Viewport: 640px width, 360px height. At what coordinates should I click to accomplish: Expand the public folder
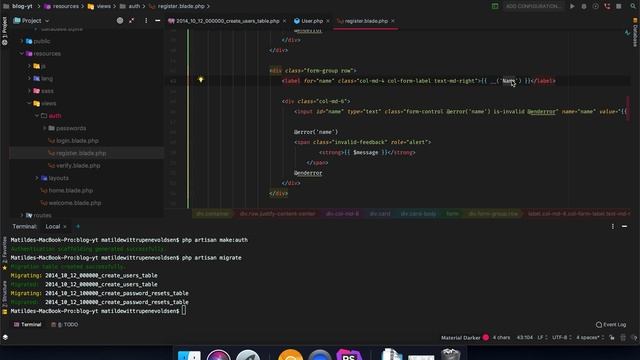[x=22, y=41]
